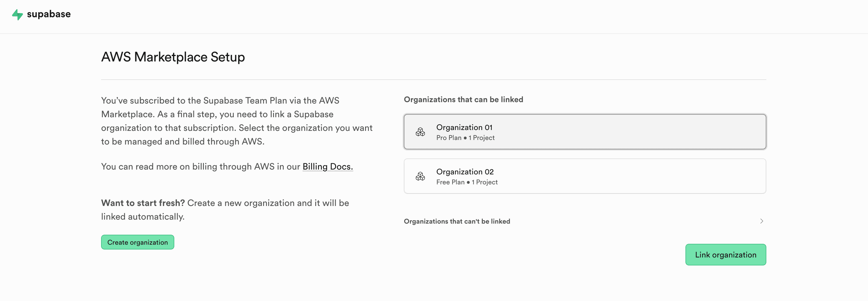Click the boxes icon for Organization 02

coord(420,176)
